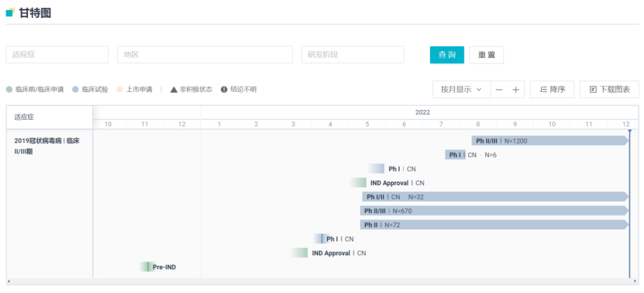This screenshot has width=644, height=293.
Task: Click the 结论不明 exclamation legend icon
Action: (224, 89)
